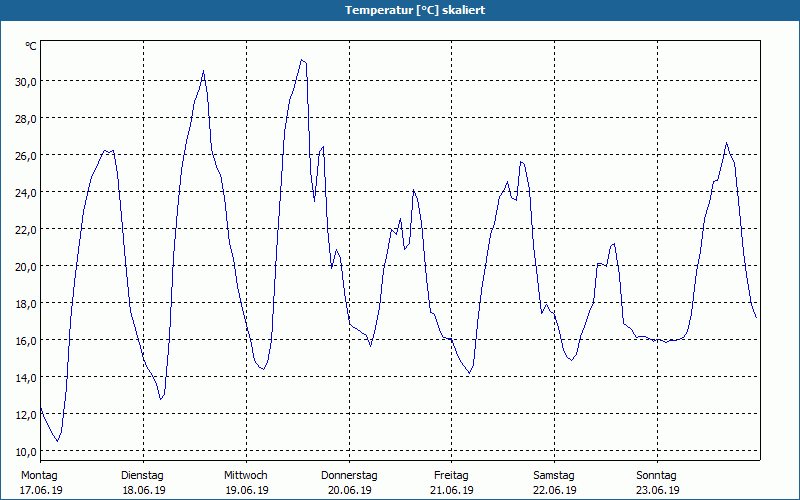The height and width of the screenshot is (500, 800).
Task: Click the 22,0 y-axis label
Action: [x=26, y=230]
